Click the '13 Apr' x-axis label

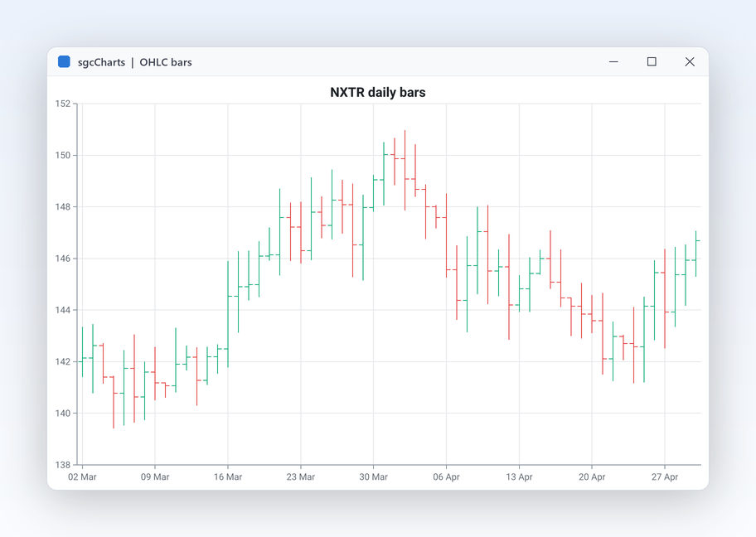(x=519, y=477)
